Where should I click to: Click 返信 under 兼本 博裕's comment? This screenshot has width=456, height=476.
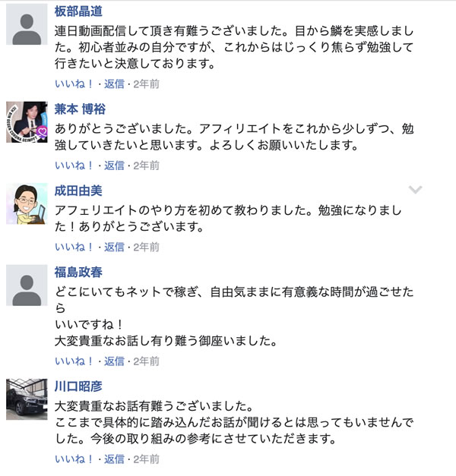[114, 165]
